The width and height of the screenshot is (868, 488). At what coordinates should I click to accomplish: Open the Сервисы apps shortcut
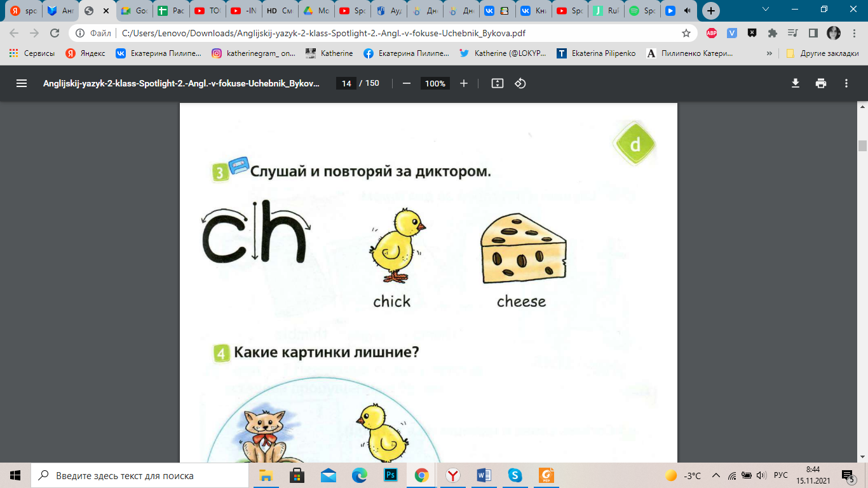(x=32, y=53)
